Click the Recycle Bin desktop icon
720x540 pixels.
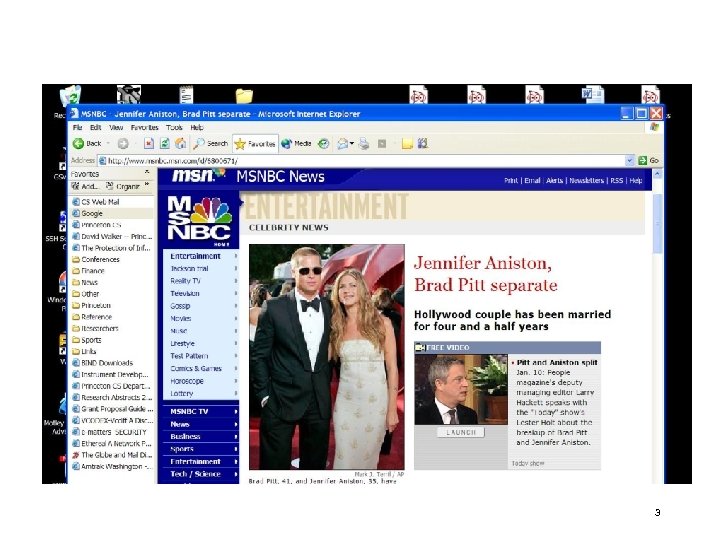[70, 96]
